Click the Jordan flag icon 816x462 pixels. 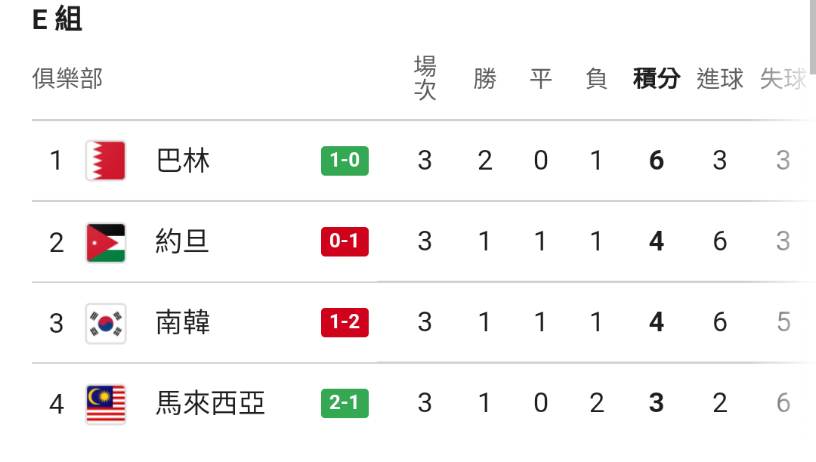[x=105, y=242]
